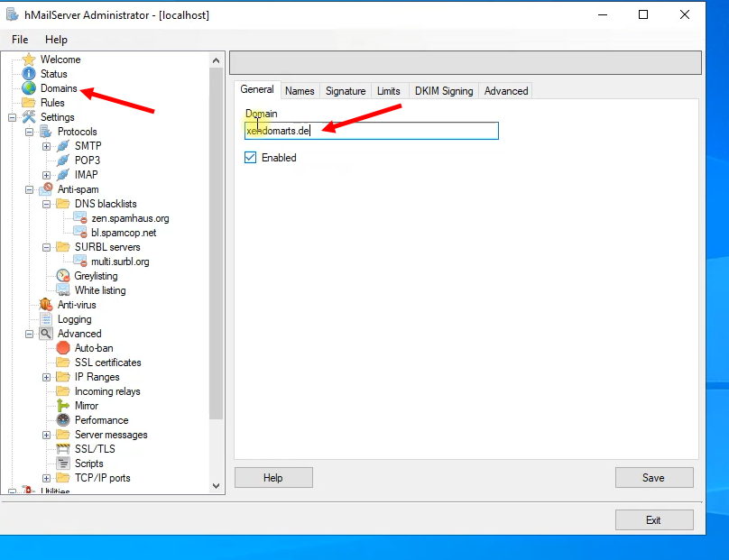
Task: Click the SSL certificates folder icon
Action: pyautogui.click(x=63, y=363)
